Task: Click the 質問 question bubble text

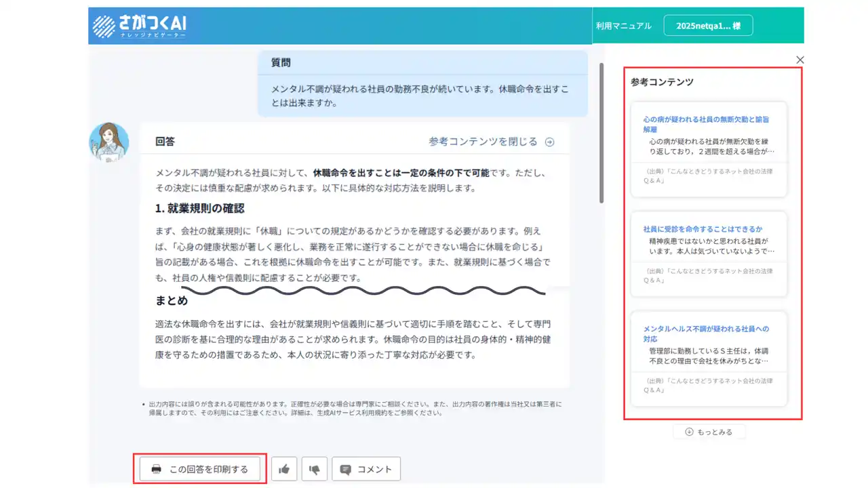Action: tap(420, 96)
